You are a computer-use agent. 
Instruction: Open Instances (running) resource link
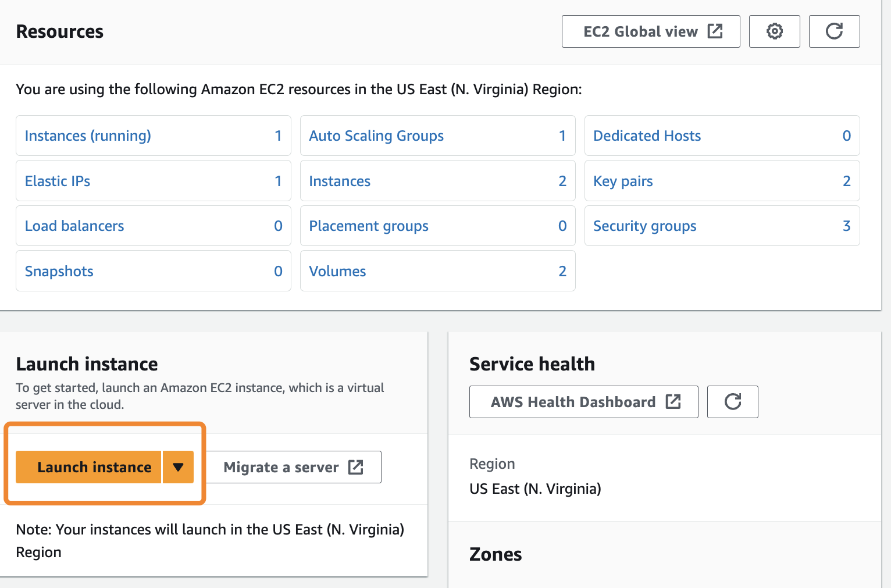coord(88,136)
